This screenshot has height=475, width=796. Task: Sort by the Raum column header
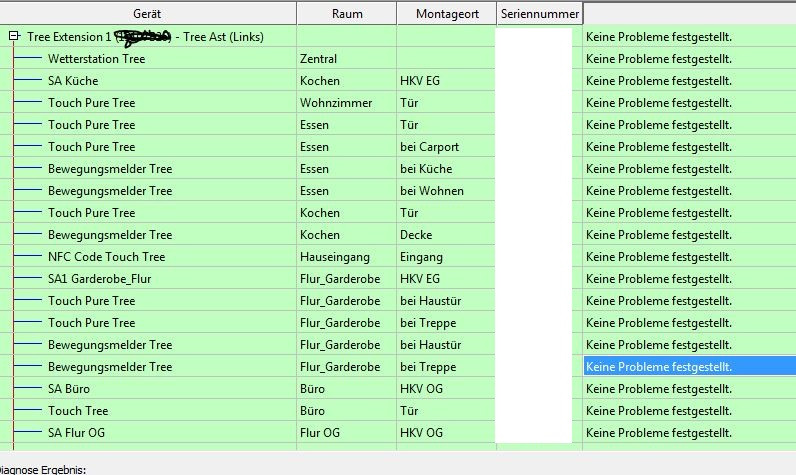347,14
